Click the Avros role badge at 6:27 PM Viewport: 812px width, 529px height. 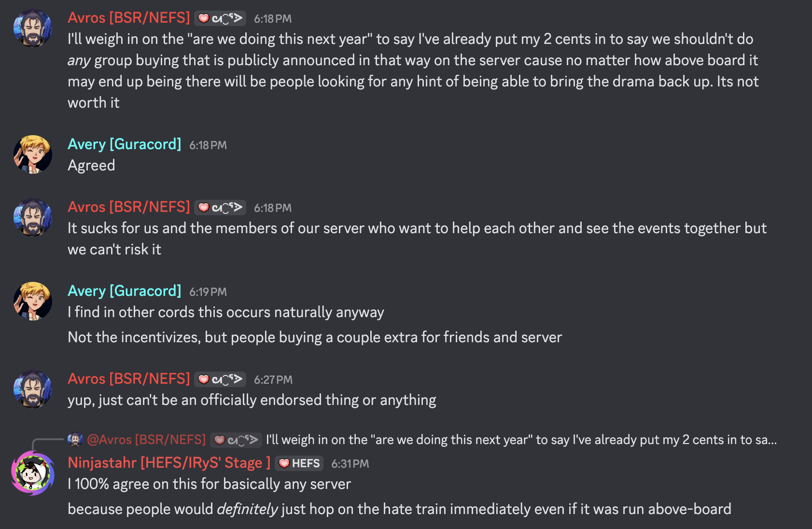[x=220, y=379]
